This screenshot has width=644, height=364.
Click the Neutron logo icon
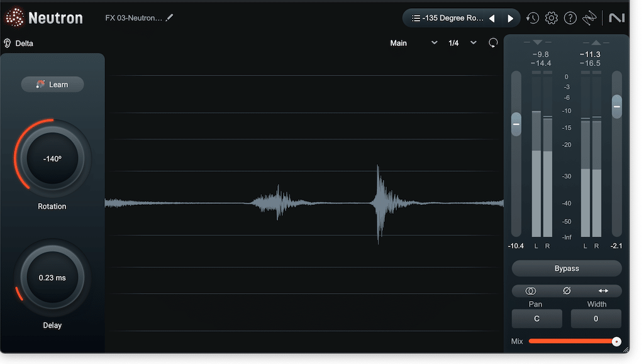pyautogui.click(x=15, y=17)
